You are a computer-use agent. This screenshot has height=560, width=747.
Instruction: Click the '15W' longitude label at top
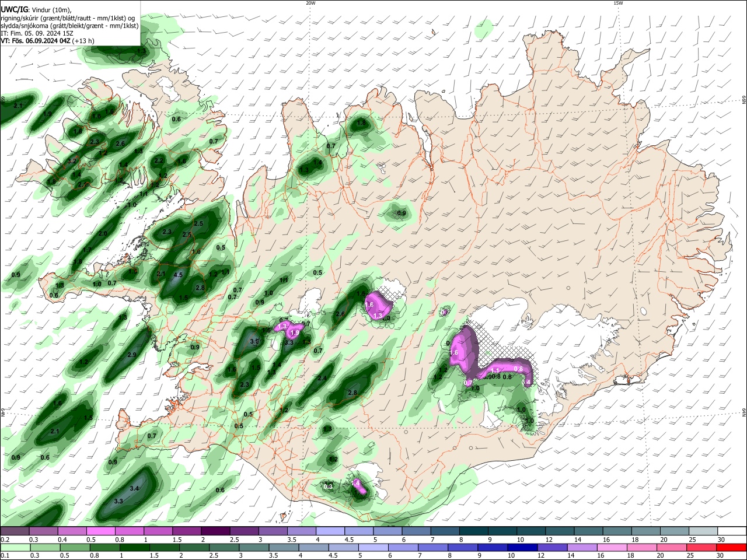point(618,3)
